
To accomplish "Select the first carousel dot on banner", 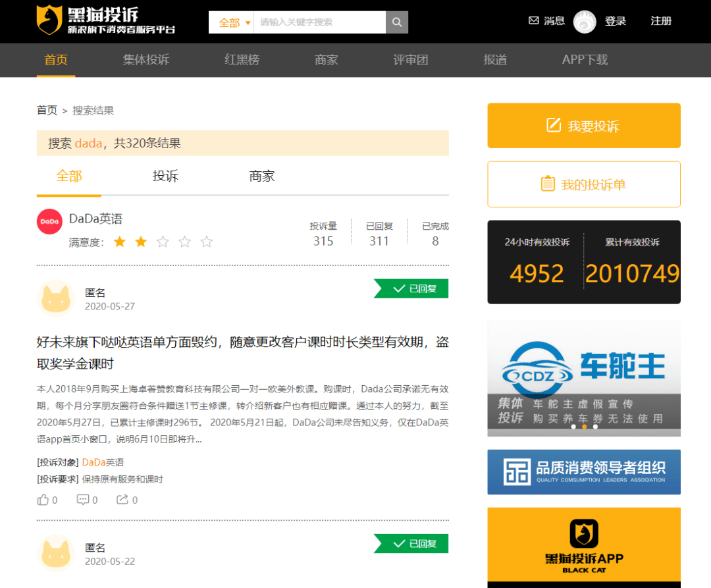I will click(573, 427).
